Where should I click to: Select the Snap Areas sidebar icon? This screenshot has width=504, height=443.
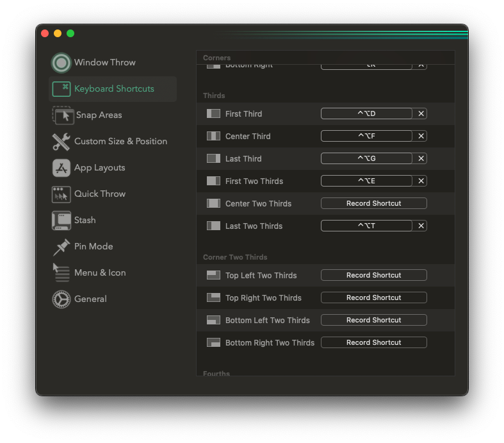point(63,115)
